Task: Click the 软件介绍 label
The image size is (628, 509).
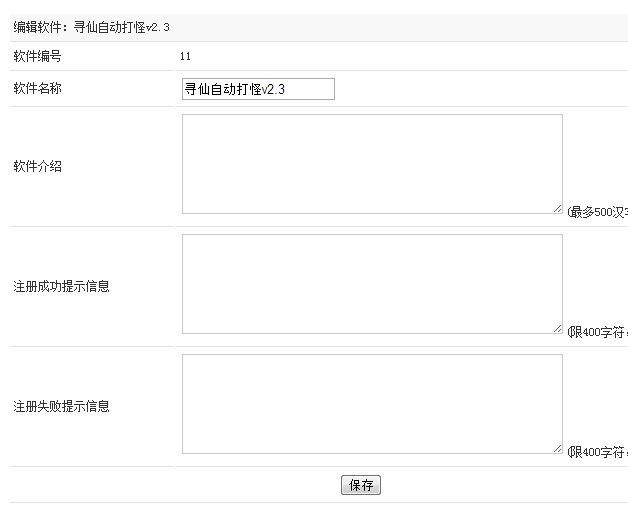Action: [37, 166]
